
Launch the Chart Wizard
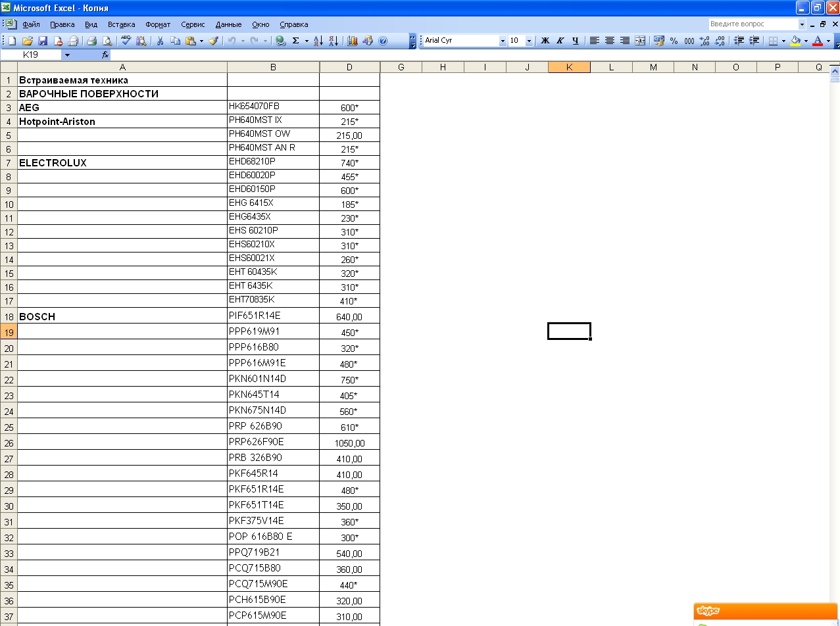click(x=353, y=41)
